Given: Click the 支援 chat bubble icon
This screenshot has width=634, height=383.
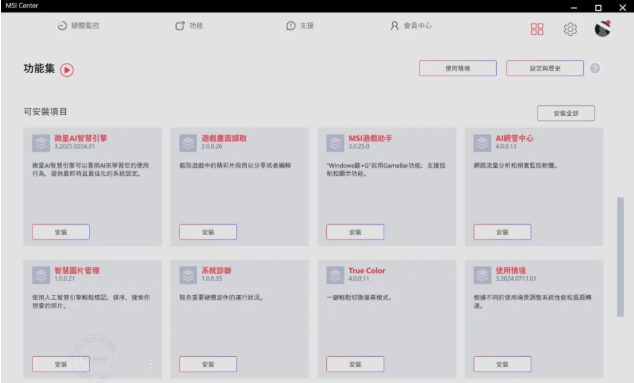Looking at the screenshot, I should click(291, 25).
